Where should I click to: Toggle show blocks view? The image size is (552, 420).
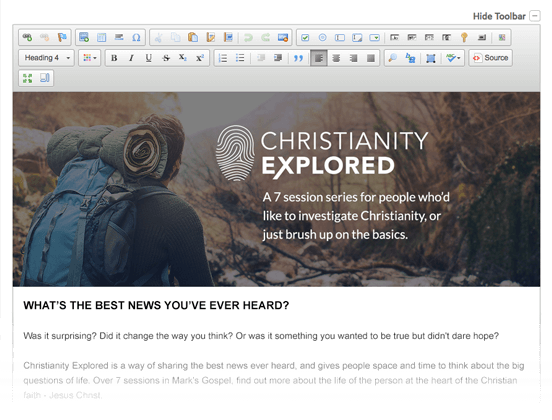click(45, 78)
